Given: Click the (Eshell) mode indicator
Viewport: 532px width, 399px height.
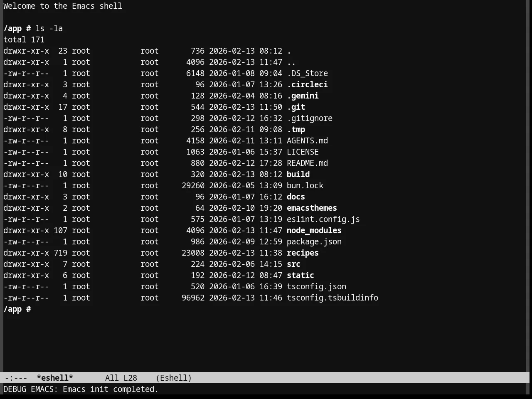Looking at the screenshot, I should click(x=174, y=378).
